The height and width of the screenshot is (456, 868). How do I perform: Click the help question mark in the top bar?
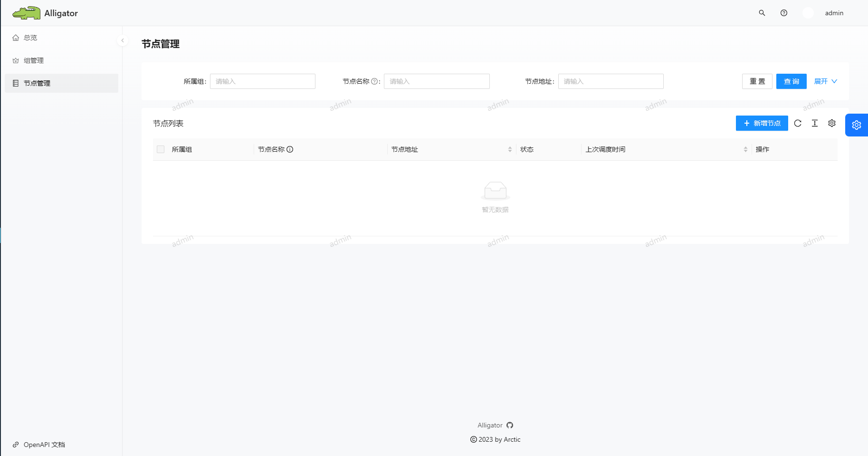point(784,13)
